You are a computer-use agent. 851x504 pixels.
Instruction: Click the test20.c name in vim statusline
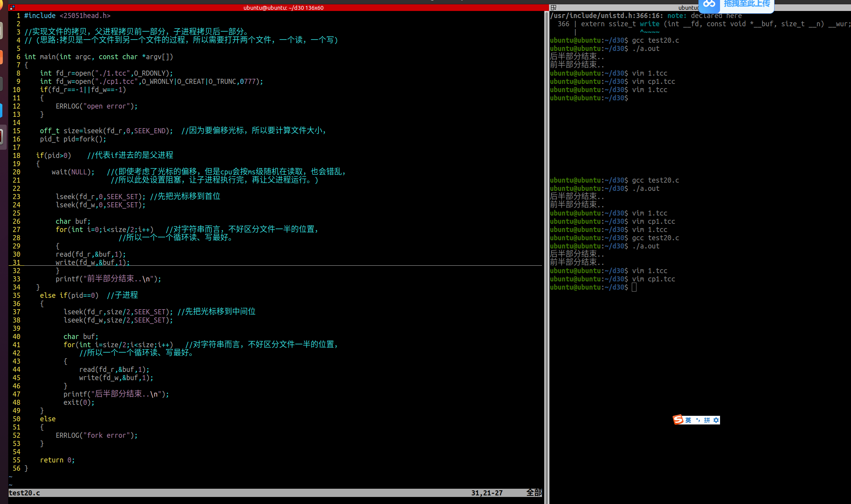pos(24,493)
